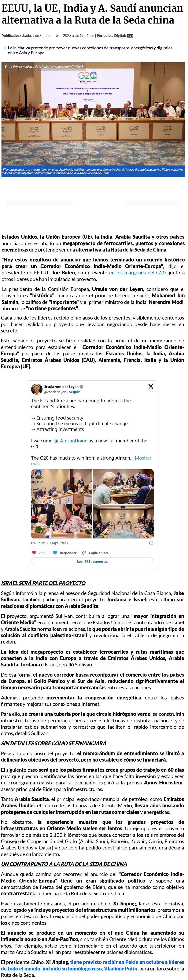Open top-left tweet photo with G20 India sign
Image resolution: width=188 pixels, height=980 pixels.
point(62,486)
